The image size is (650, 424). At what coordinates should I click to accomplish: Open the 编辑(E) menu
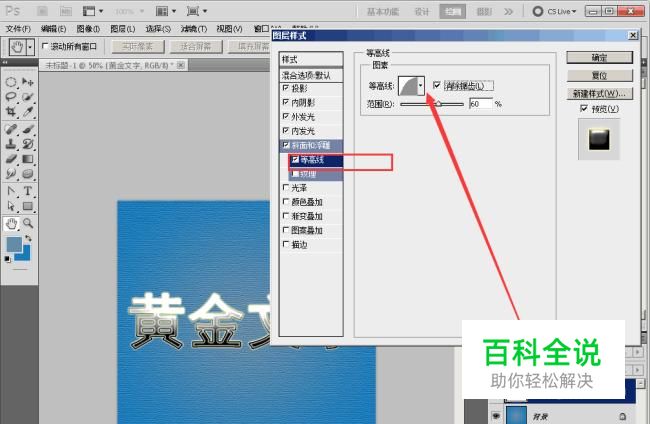(x=53, y=29)
